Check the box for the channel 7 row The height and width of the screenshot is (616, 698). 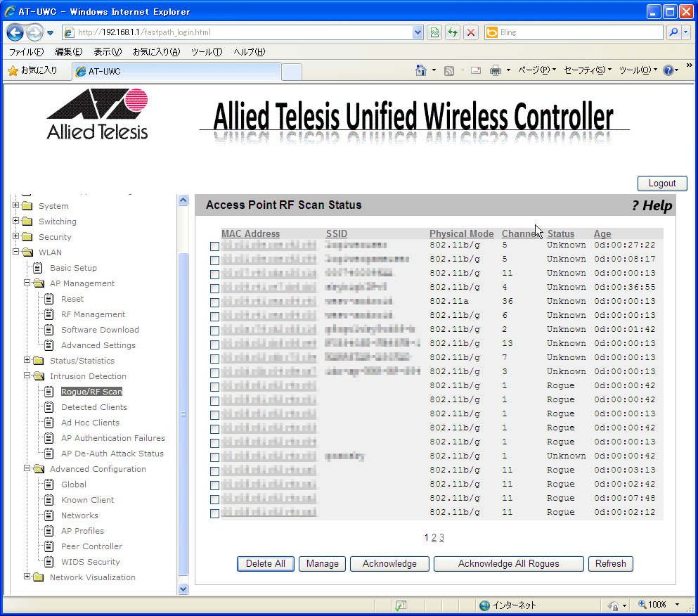[x=214, y=359]
